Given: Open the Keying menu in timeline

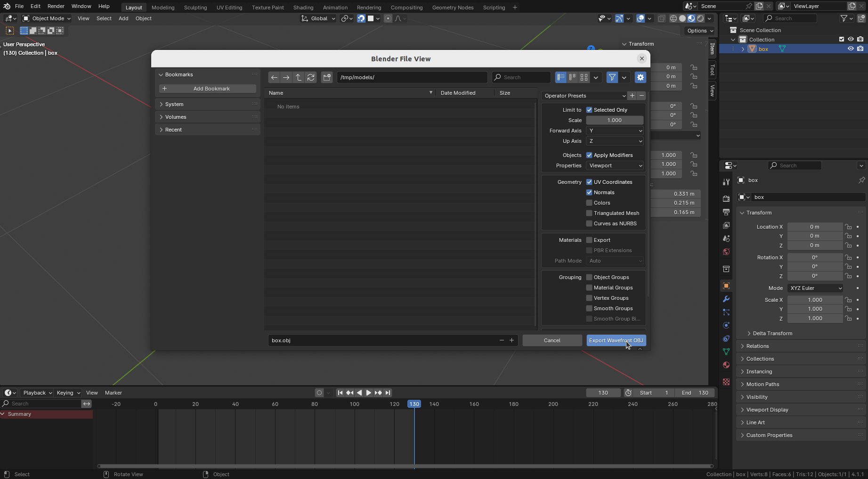Looking at the screenshot, I should [68, 393].
